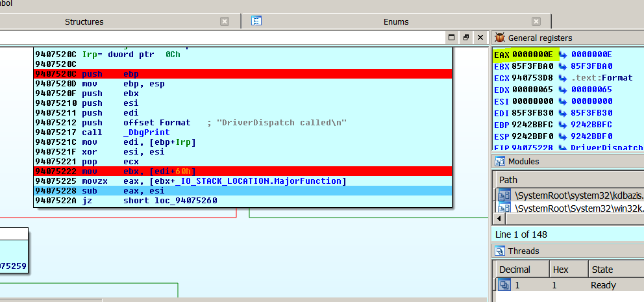The height and width of the screenshot is (302, 644).
Task: Sort modules by the Path column header
Action: 510,179
